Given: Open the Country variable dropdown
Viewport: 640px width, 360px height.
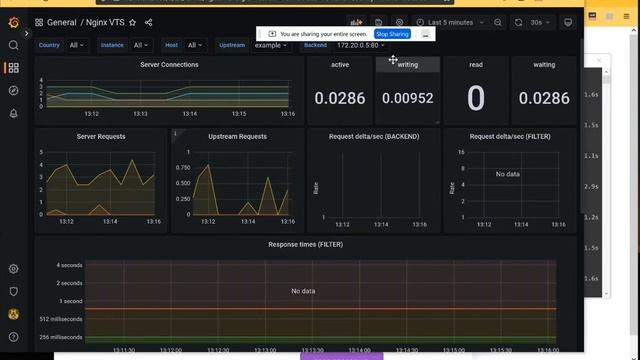Looking at the screenshot, I should click(76, 45).
